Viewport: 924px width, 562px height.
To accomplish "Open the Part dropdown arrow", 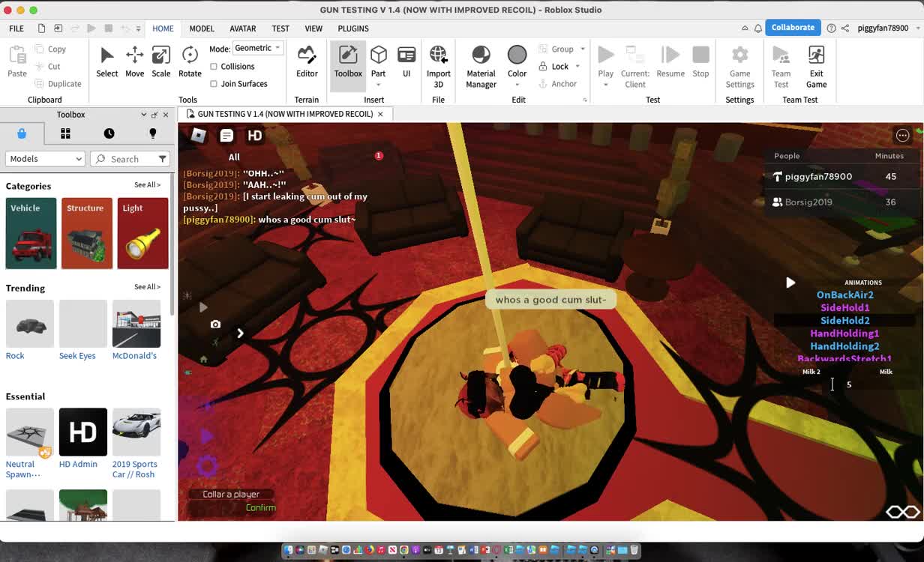I will 379,85.
